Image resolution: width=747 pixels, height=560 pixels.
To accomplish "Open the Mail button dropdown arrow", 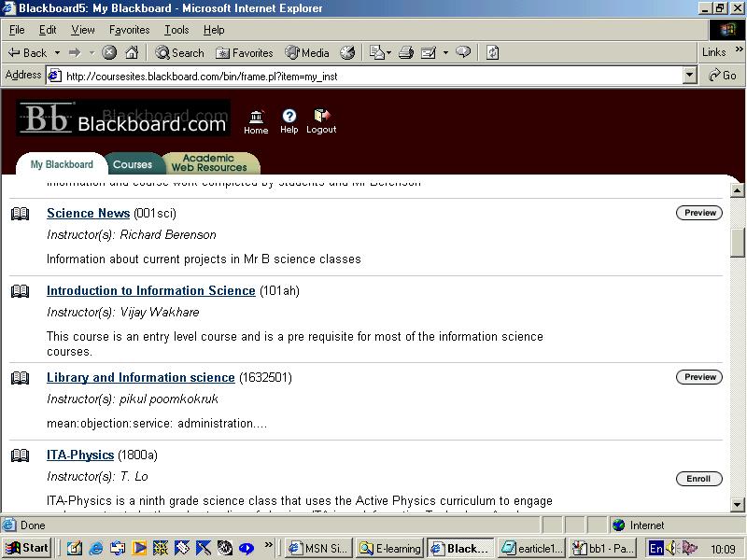I will click(x=389, y=52).
